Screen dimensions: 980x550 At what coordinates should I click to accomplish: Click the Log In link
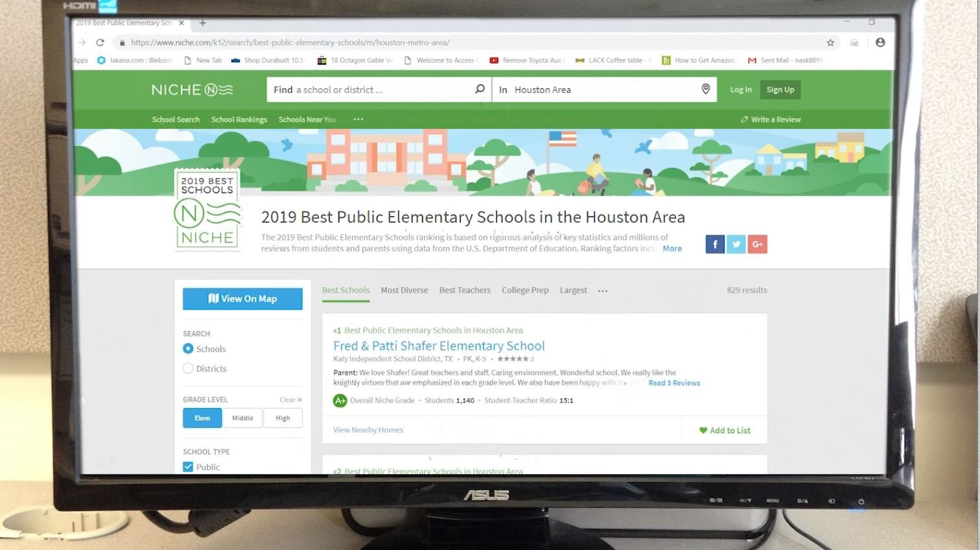[x=741, y=90]
